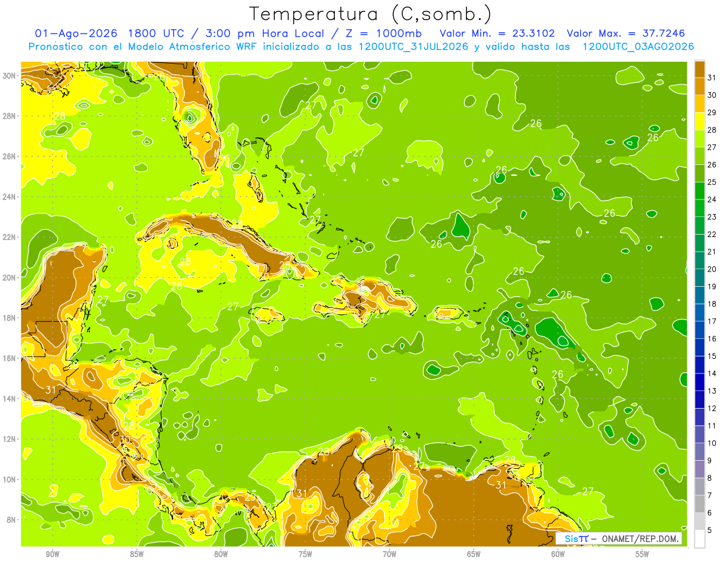Click the '55W' longitude axis label

[642, 554]
